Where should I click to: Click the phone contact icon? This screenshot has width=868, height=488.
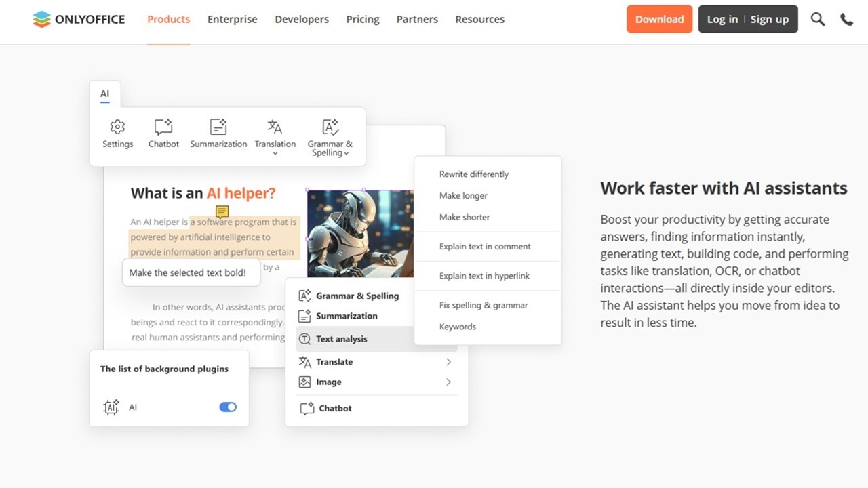click(x=846, y=19)
